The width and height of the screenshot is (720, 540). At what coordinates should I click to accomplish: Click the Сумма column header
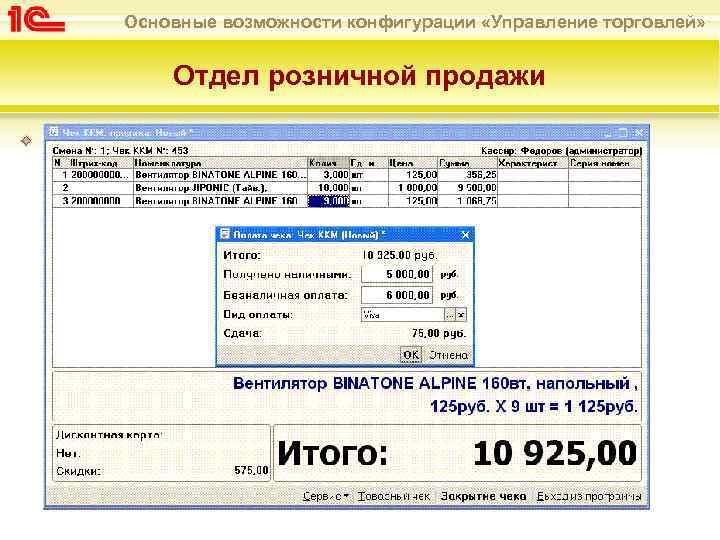(x=467, y=163)
